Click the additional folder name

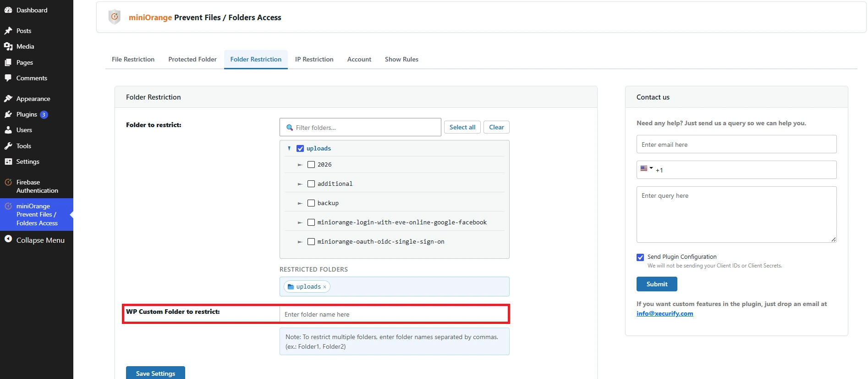click(335, 184)
